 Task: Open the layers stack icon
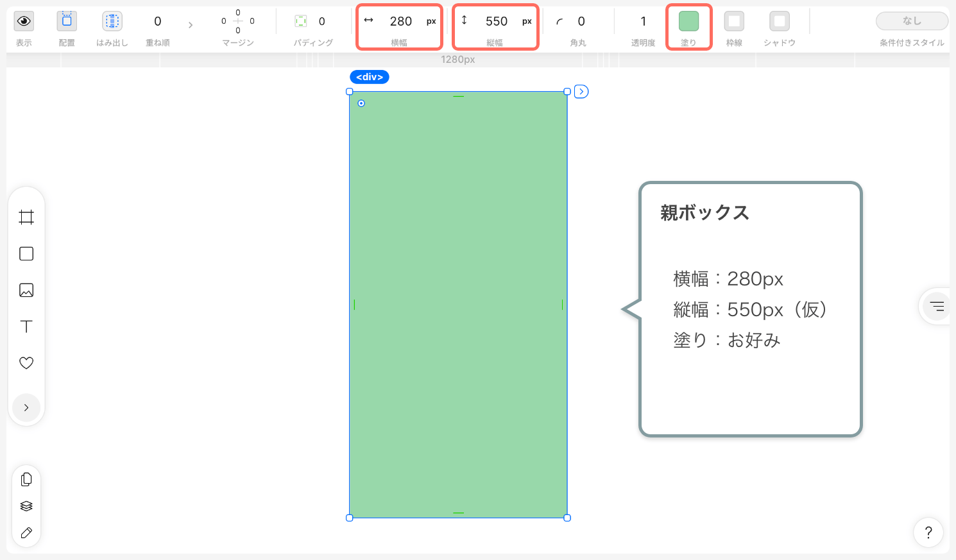tap(26, 506)
